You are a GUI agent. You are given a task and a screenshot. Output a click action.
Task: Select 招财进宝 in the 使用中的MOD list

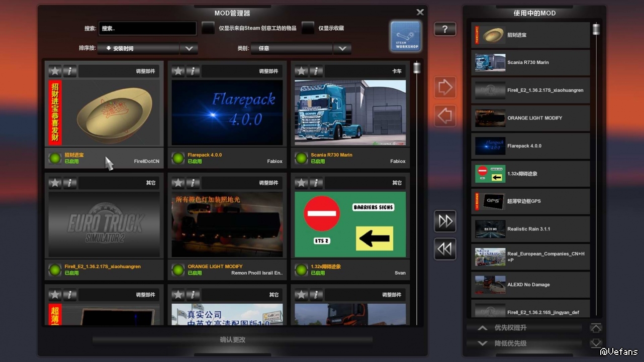point(530,35)
